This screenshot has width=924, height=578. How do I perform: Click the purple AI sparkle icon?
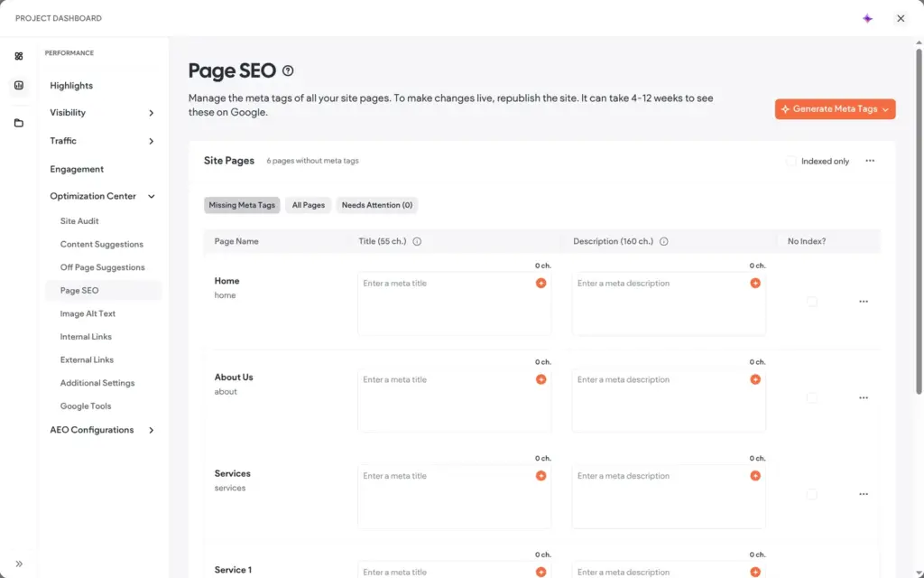pos(867,18)
